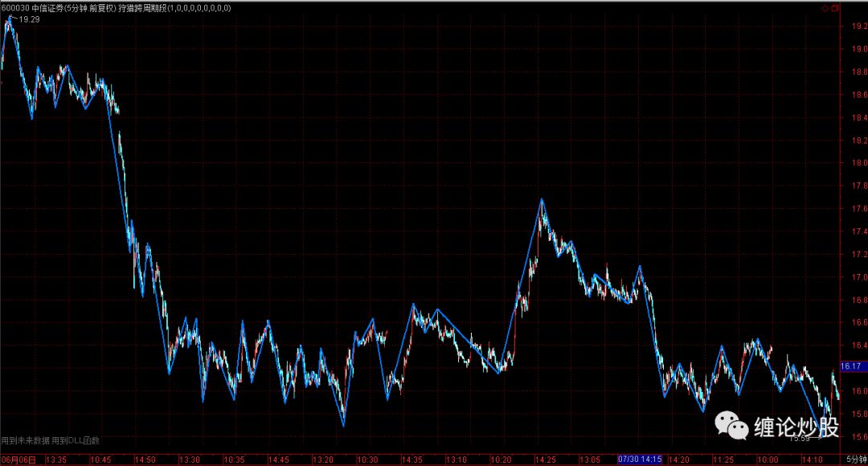
Task: Click the red square icon at top right
Action: tap(834, 8)
